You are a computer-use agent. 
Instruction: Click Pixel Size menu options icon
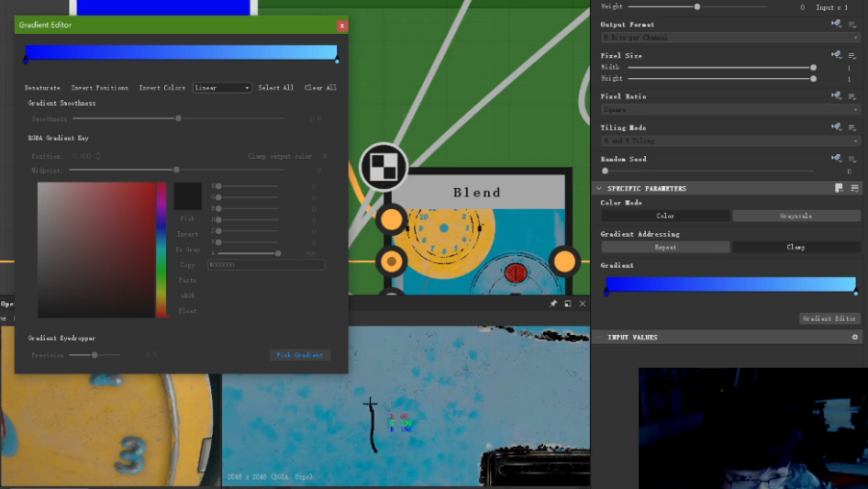[852, 55]
